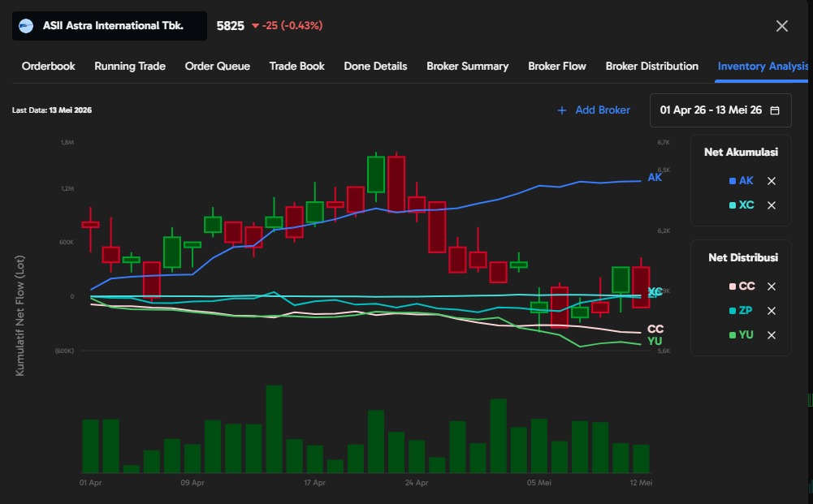Go to the Order Queue tab
813x504 pixels.
217,67
